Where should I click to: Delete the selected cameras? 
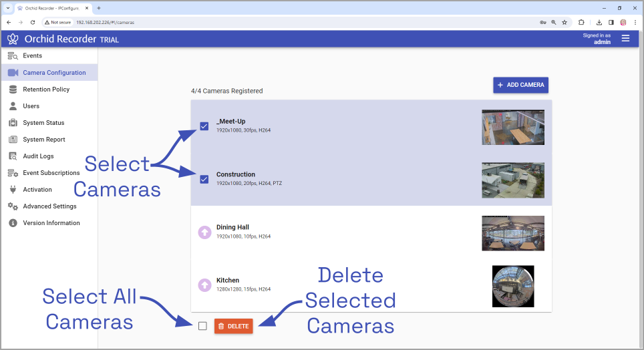(233, 326)
